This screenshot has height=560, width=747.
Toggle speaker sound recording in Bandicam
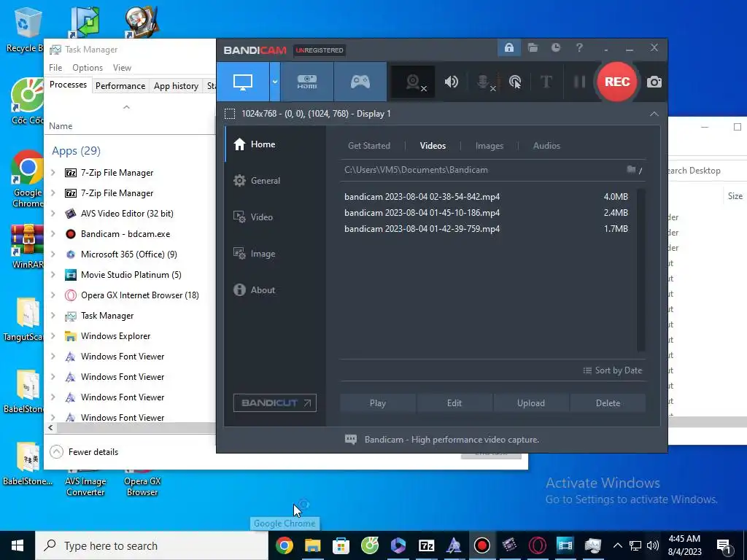coord(451,82)
